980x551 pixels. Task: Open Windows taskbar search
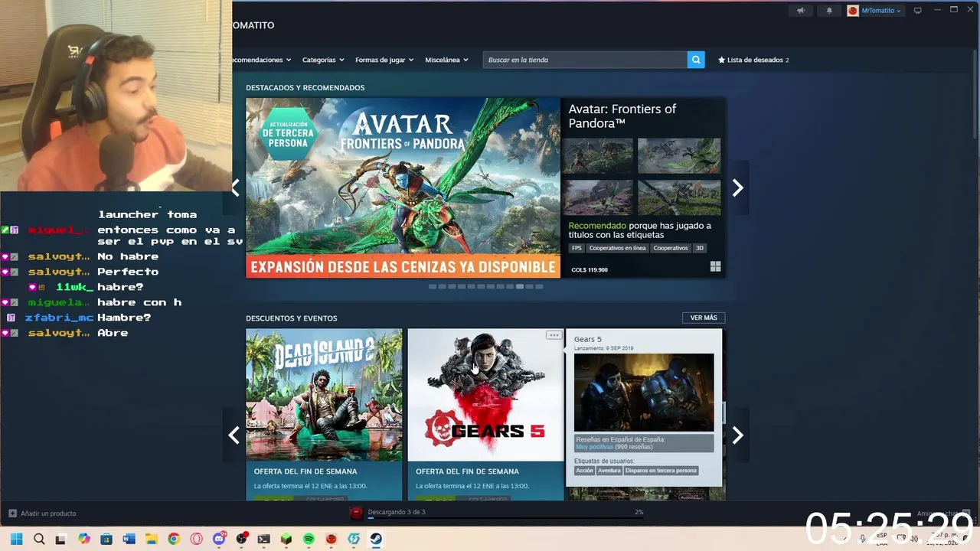coord(39,539)
